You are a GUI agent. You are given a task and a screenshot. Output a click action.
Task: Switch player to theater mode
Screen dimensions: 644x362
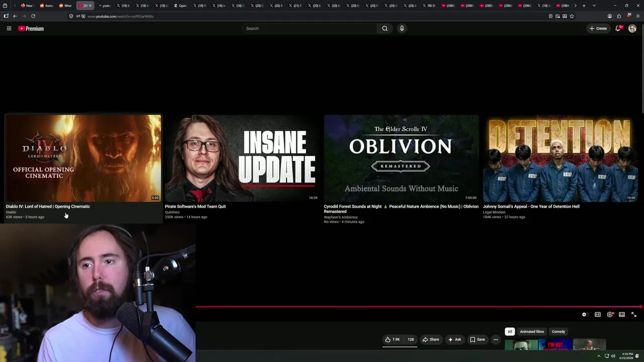click(x=622, y=315)
